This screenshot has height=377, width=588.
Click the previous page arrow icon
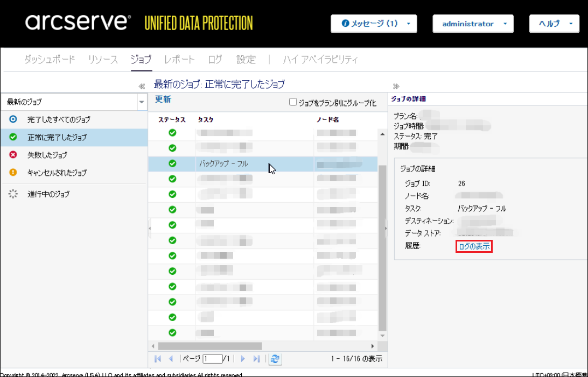coord(171,359)
